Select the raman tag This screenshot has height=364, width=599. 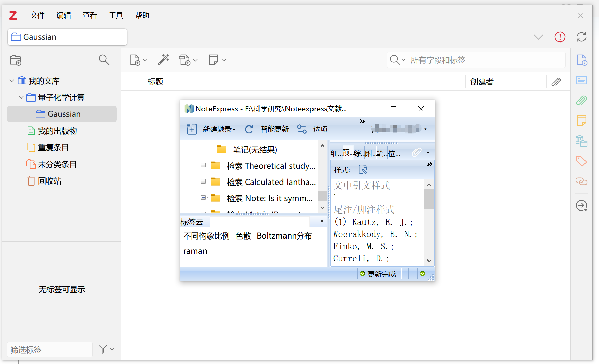tap(195, 251)
